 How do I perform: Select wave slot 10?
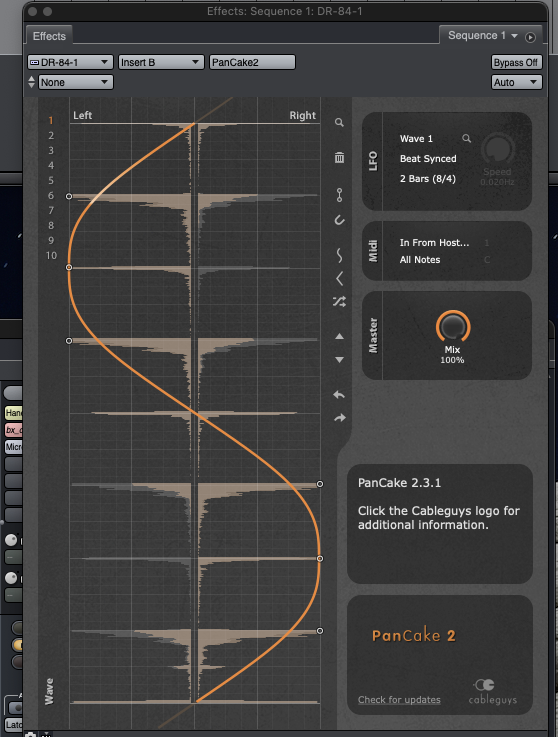pyautogui.click(x=51, y=256)
